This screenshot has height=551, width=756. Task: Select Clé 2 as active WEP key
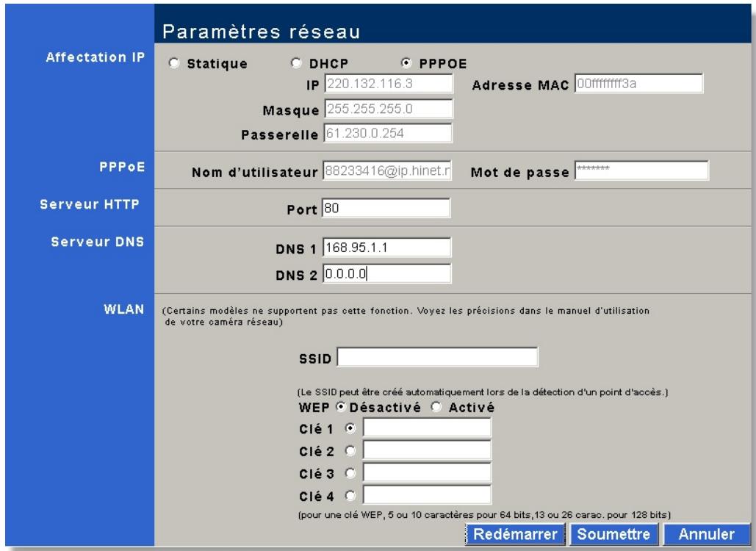350,450
